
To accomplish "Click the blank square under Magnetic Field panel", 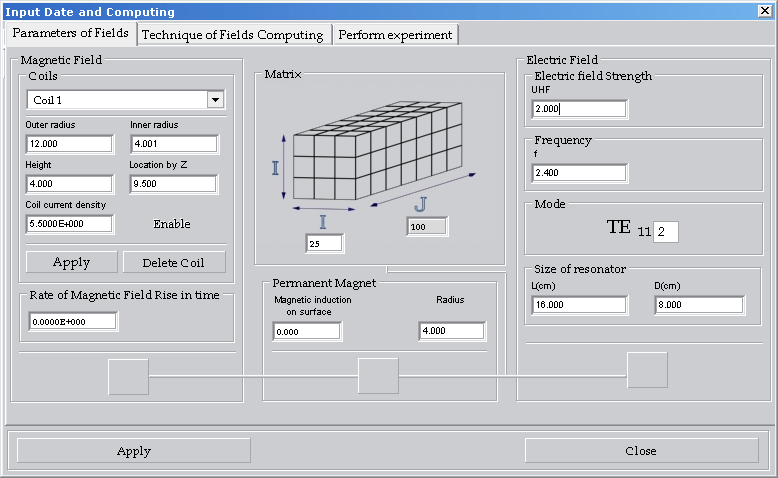I will 128,376.
